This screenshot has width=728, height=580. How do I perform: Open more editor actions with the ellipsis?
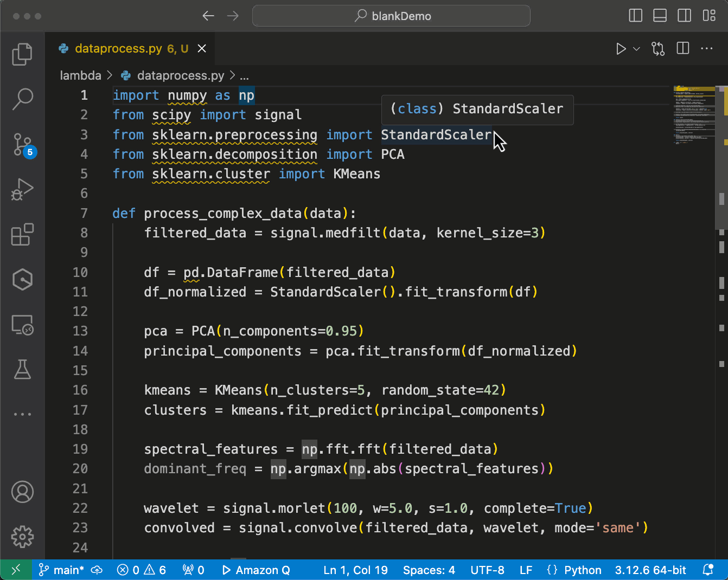[707, 48]
